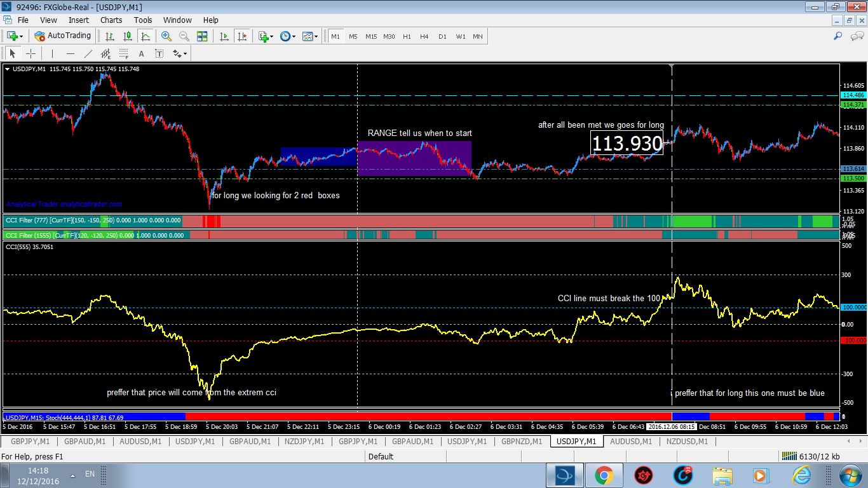Switch to line chart display

tap(146, 36)
